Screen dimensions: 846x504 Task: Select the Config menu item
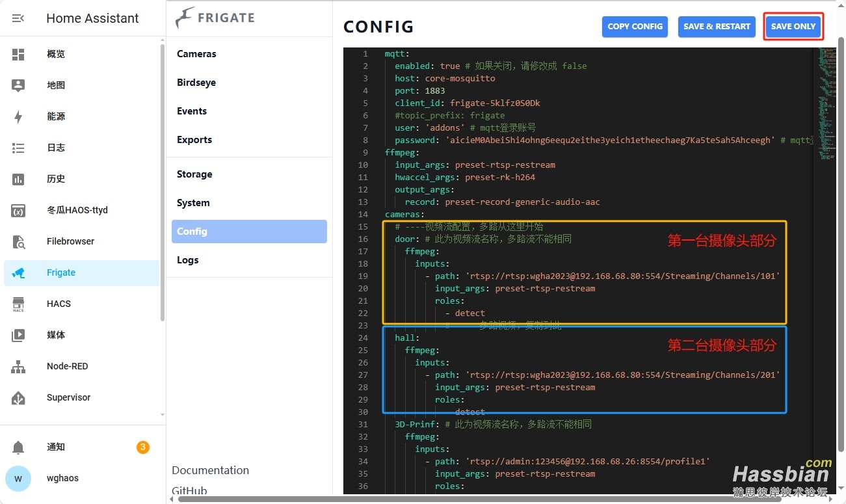coord(249,232)
